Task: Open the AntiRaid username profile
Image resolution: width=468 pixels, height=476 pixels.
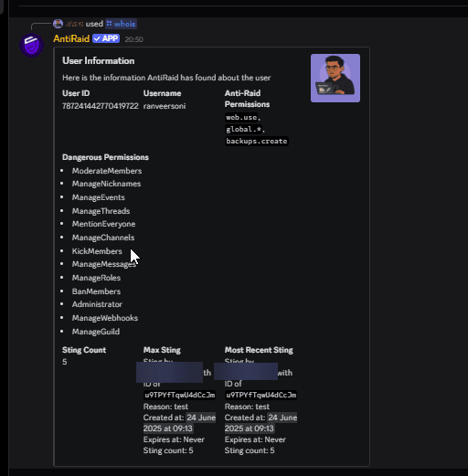Action: [71, 38]
